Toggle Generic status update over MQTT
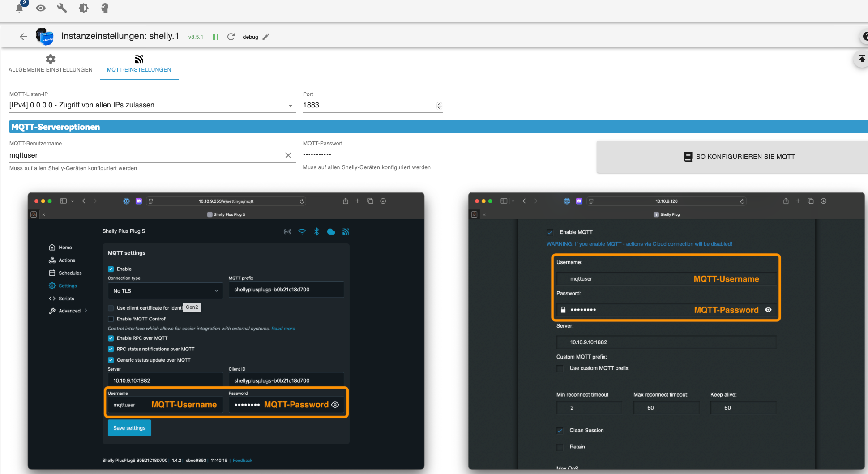The width and height of the screenshot is (868, 474). pos(111,360)
